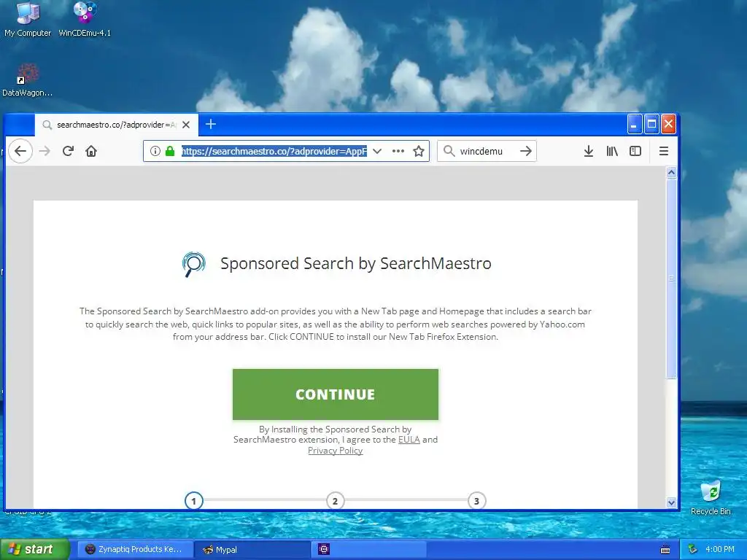Bookmark this page with the star
Viewport: 747px width, 560px height.
418,151
